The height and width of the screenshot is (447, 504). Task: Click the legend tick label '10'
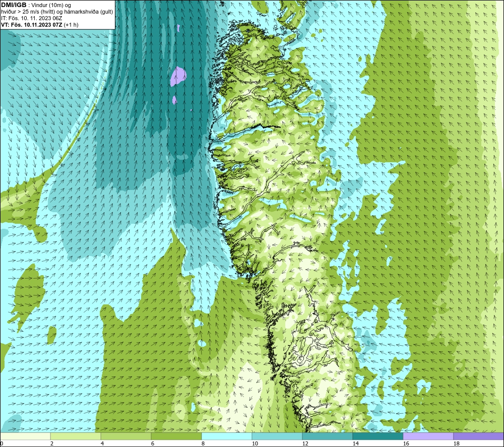(255, 444)
